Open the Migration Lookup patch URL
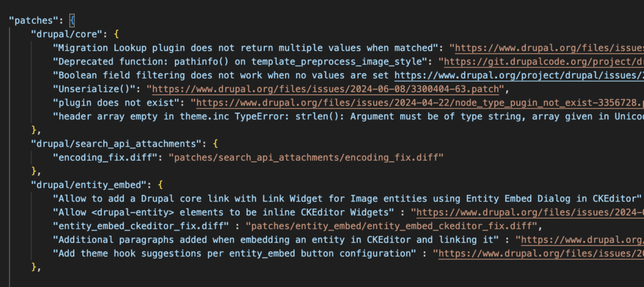The image size is (644, 287). [549, 48]
